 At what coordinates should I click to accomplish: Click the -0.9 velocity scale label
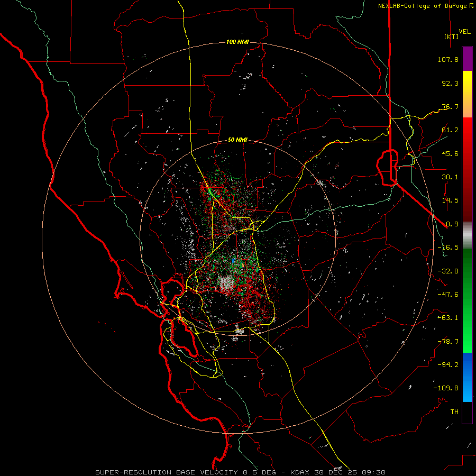[x=450, y=224]
